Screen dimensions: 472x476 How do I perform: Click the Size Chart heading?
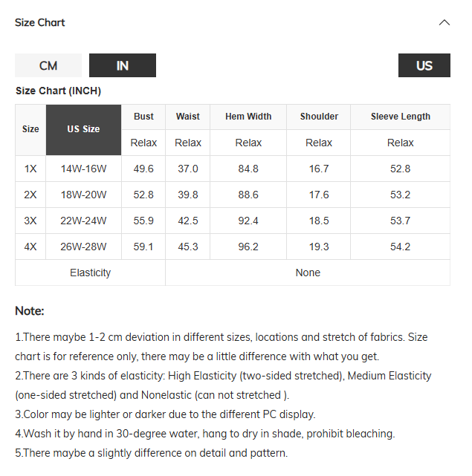pyautogui.click(x=40, y=23)
